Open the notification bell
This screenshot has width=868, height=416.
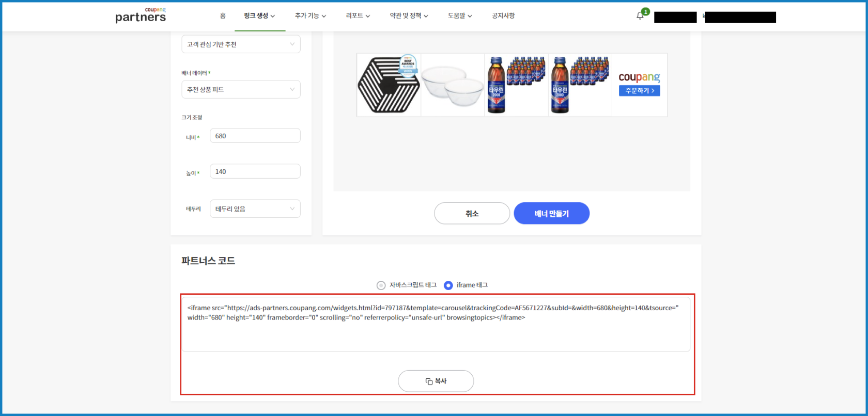pyautogui.click(x=640, y=16)
